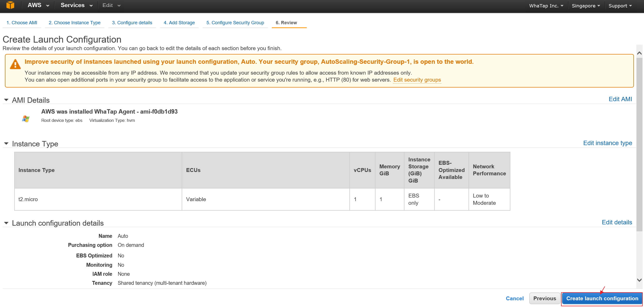Click the Windows logo icon beside AMI name
644x307 pixels.
click(x=26, y=119)
